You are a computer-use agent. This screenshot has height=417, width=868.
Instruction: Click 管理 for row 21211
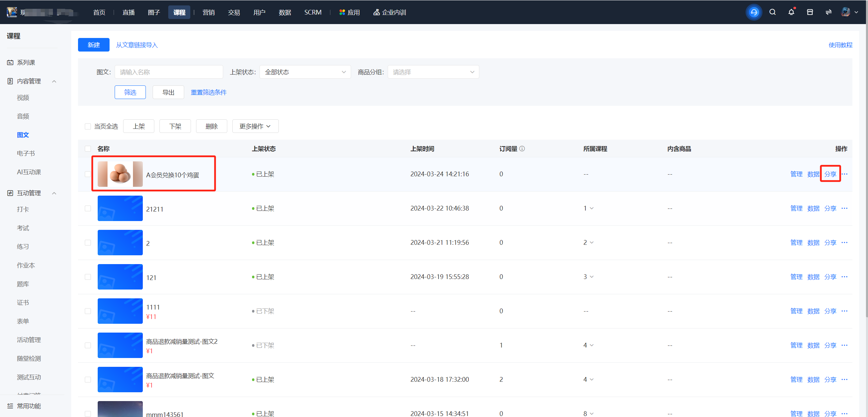point(796,208)
